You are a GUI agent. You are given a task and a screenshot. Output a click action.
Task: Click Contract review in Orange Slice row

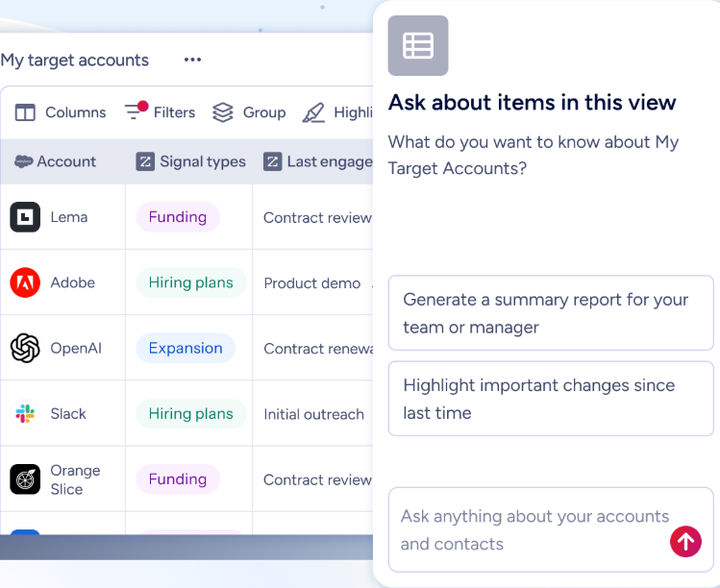[x=318, y=480]
